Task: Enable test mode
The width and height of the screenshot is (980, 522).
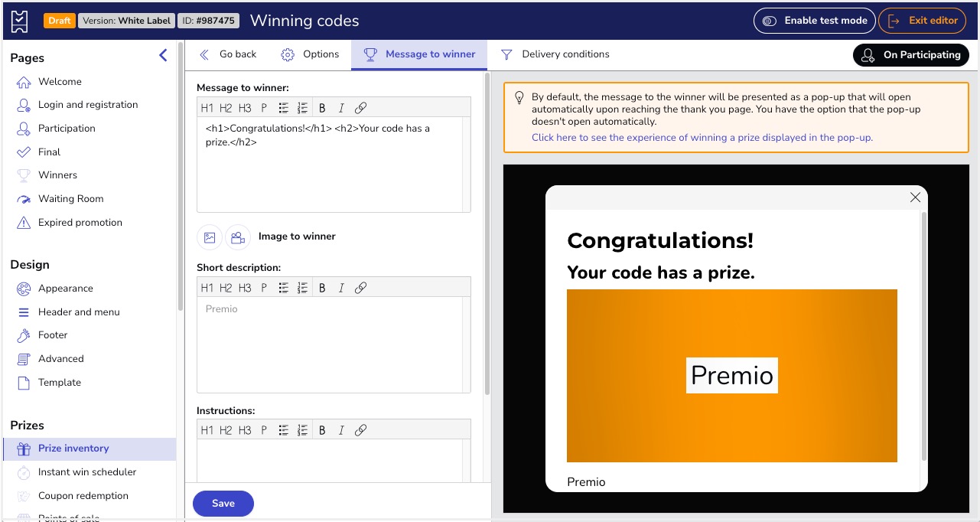Action: pos(814,21)
